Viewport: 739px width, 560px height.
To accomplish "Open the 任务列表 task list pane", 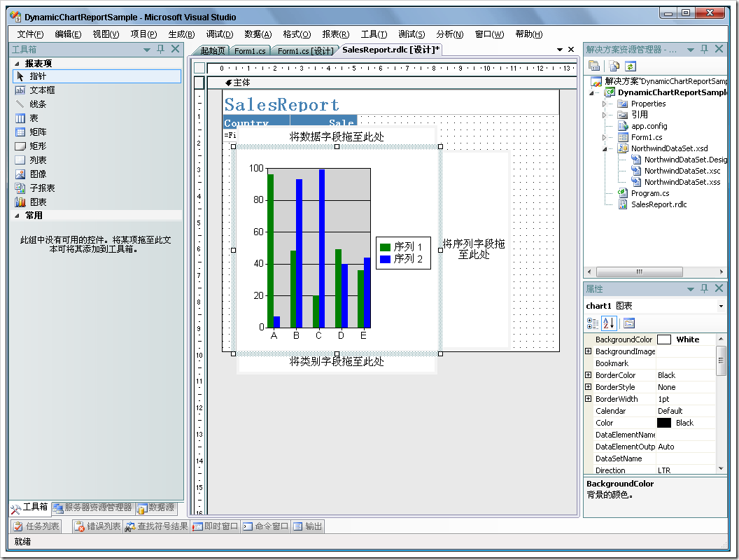I will pos(36,526).
